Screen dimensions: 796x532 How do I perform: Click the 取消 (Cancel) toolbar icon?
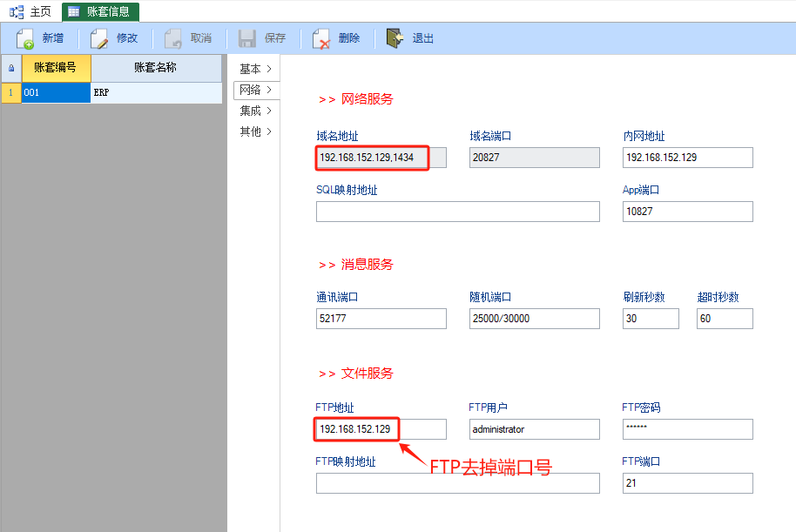[x=173, y=38]
